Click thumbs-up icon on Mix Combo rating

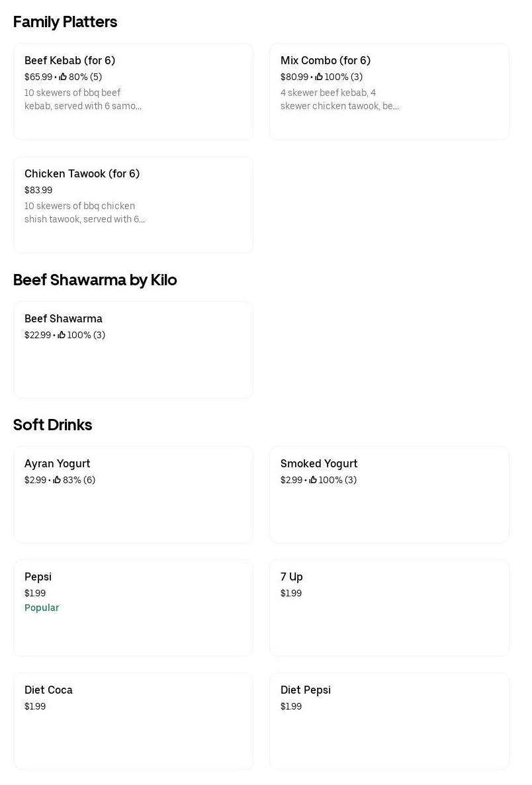pos(319,77)
